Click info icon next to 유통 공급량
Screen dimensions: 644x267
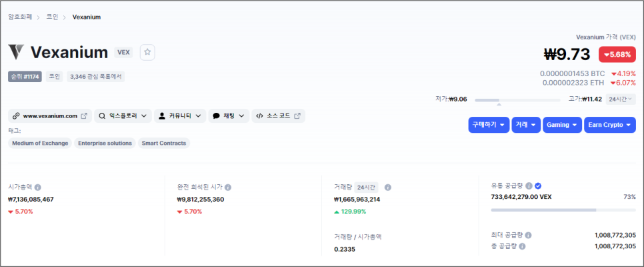(529, 186)
